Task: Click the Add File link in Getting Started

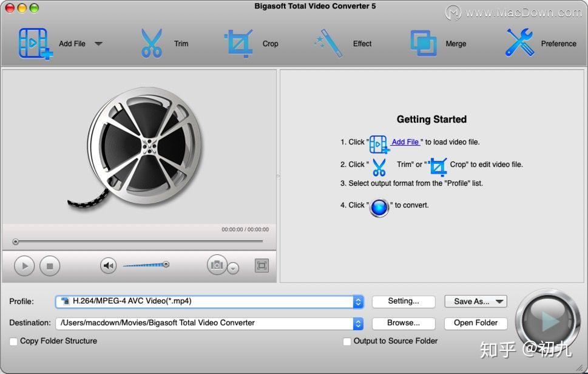Action: [x=404, y=141]
